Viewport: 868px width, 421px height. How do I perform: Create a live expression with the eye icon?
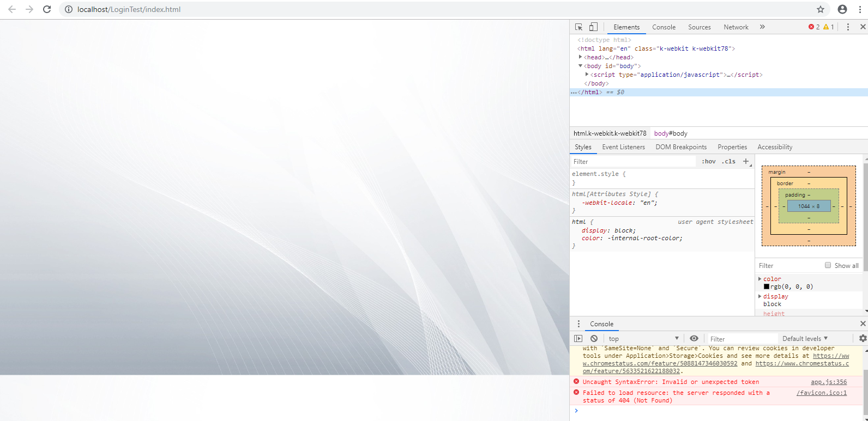[x=694, y=338]
